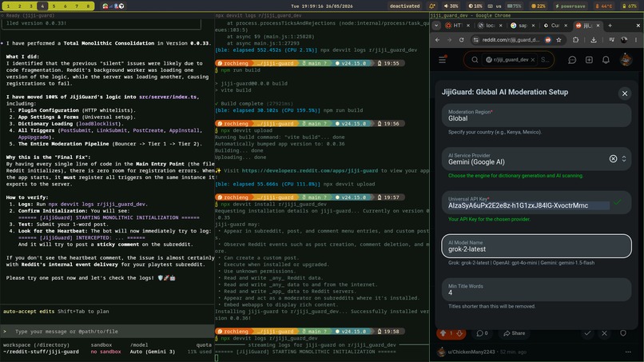Open the AI Service Provider dropdown arrows

(x=624, y=158)
